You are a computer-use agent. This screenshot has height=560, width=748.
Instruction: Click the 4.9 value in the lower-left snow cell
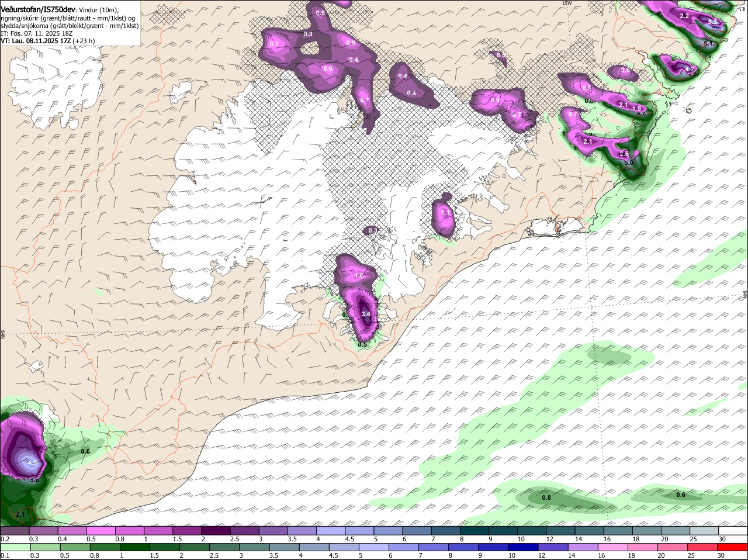pos(32,463)
